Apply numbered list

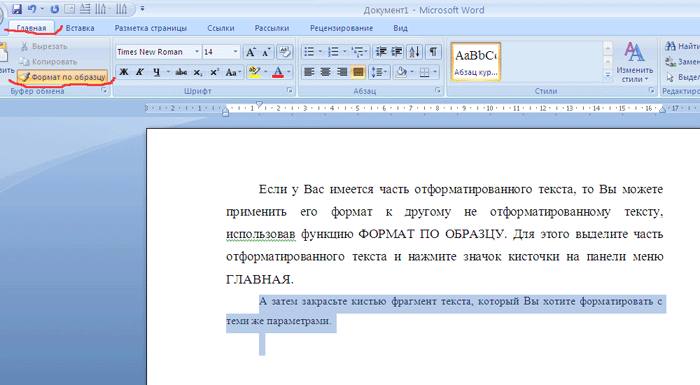point(333,52)
